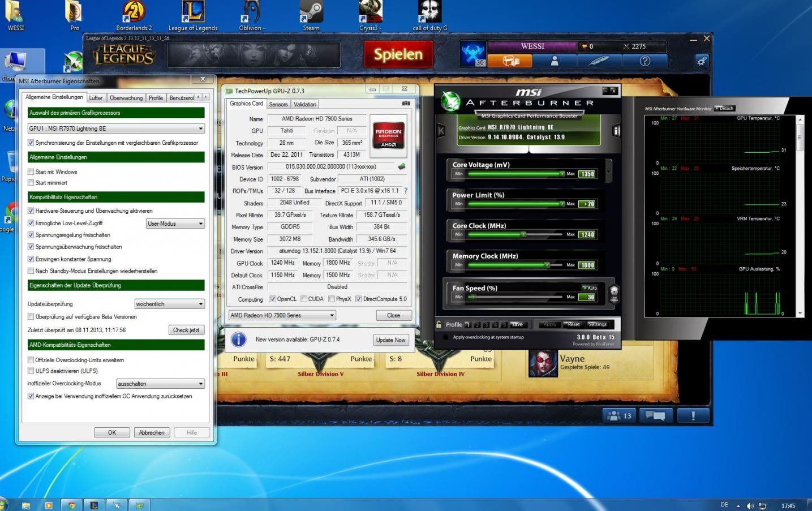
Task: Click the User Define fan button in Afterburner
Action: click(614, 293)
